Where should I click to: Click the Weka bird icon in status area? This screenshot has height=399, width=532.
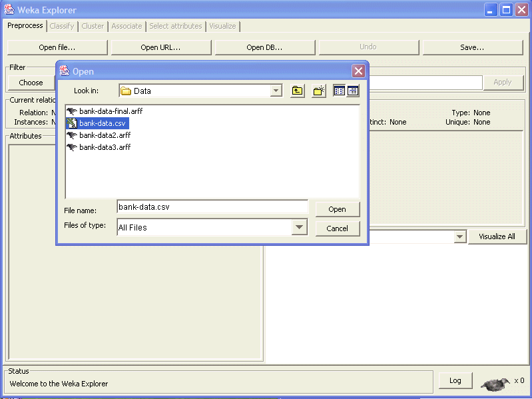[495, 382]
